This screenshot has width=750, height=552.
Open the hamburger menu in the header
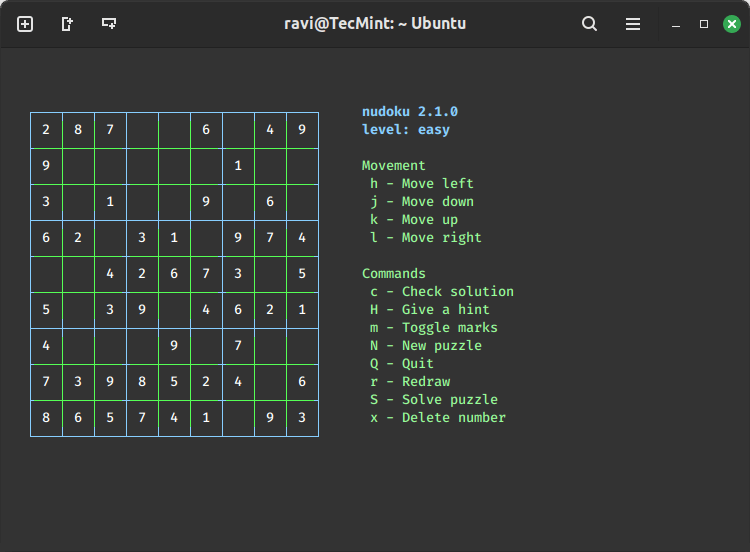[x=633, y=24]
